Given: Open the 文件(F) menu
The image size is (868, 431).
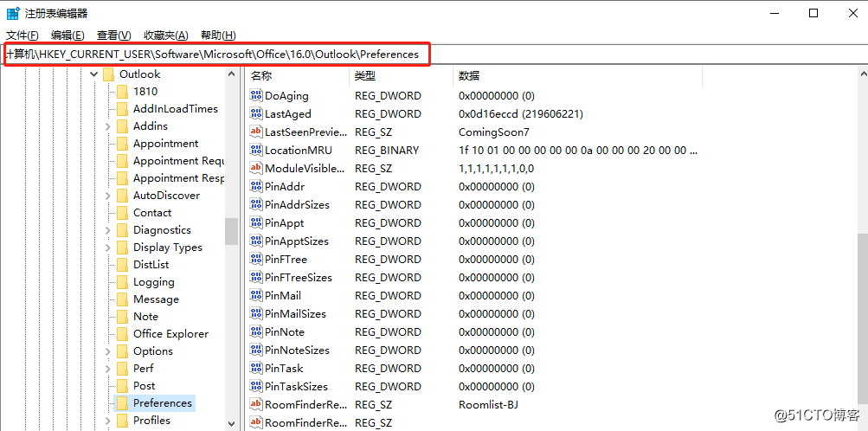Looking at the screenshot, I should pyautogui.click(x=23, y=35).
